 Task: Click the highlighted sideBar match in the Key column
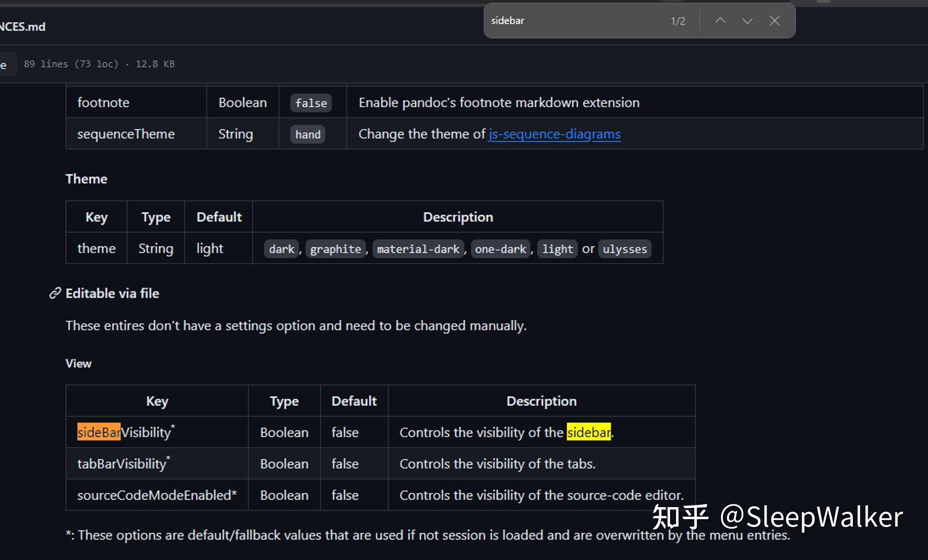point(98,432)
